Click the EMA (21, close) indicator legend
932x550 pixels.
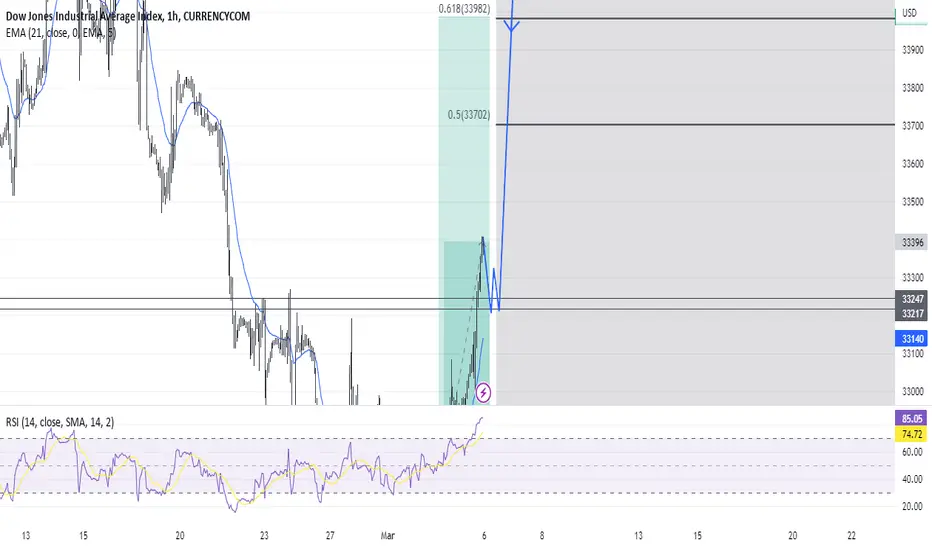click(x=61, y=33)
